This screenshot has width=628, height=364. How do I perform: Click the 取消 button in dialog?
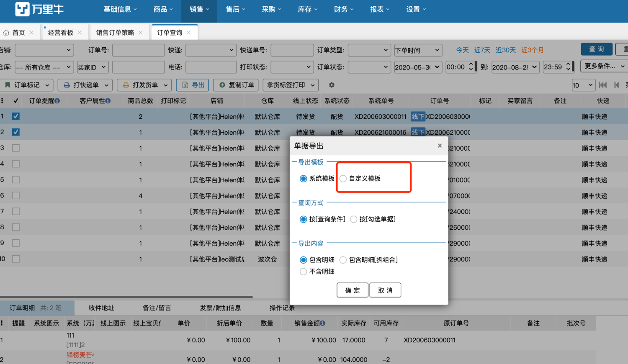(385, 290)
